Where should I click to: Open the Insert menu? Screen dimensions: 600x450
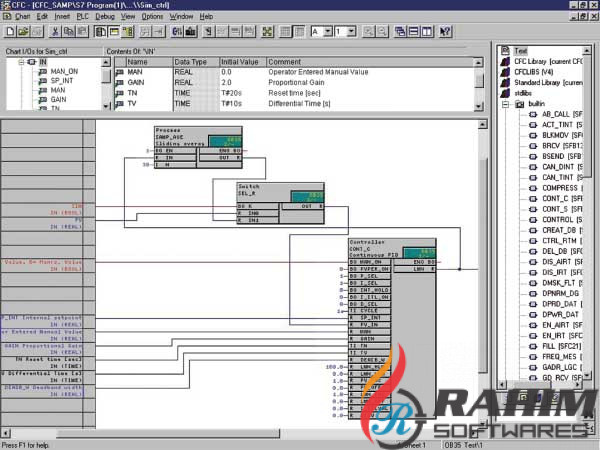(x=62, y=16)
